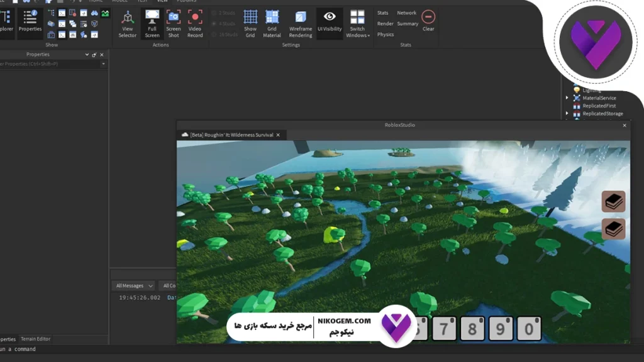Click the Filter Properties input field

pos(50,64)
